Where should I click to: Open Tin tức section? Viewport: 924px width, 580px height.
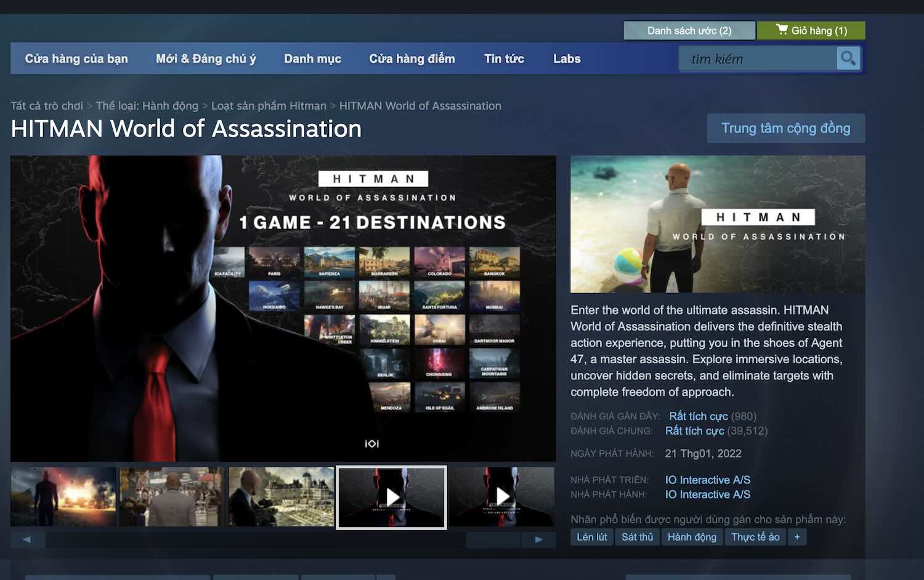[x=504, y=58]
